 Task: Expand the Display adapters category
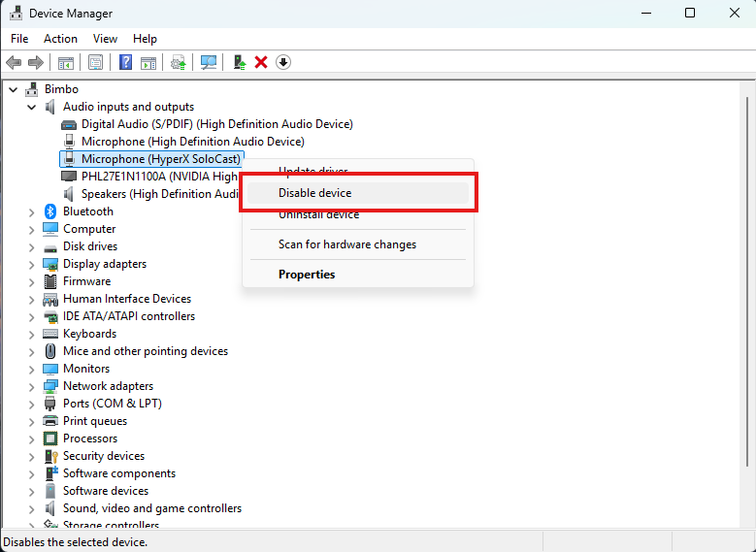(x=32, y=264)
